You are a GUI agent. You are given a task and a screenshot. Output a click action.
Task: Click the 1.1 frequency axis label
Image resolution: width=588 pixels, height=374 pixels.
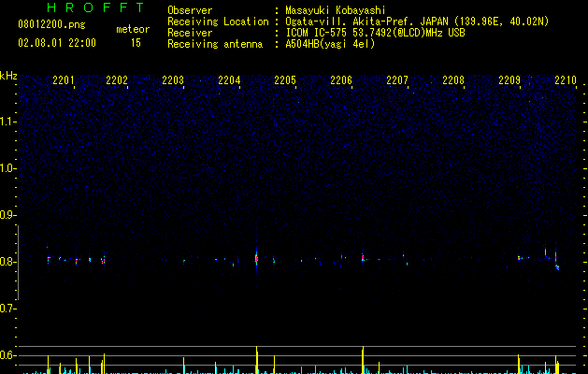8,122
